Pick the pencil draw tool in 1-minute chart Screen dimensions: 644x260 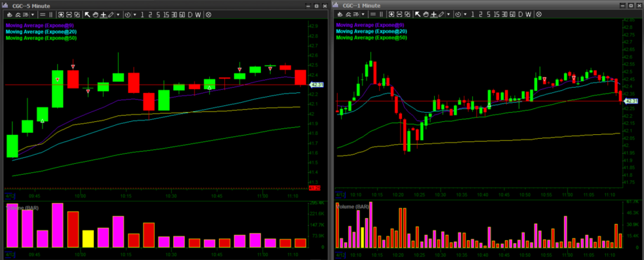click(441, 14)
